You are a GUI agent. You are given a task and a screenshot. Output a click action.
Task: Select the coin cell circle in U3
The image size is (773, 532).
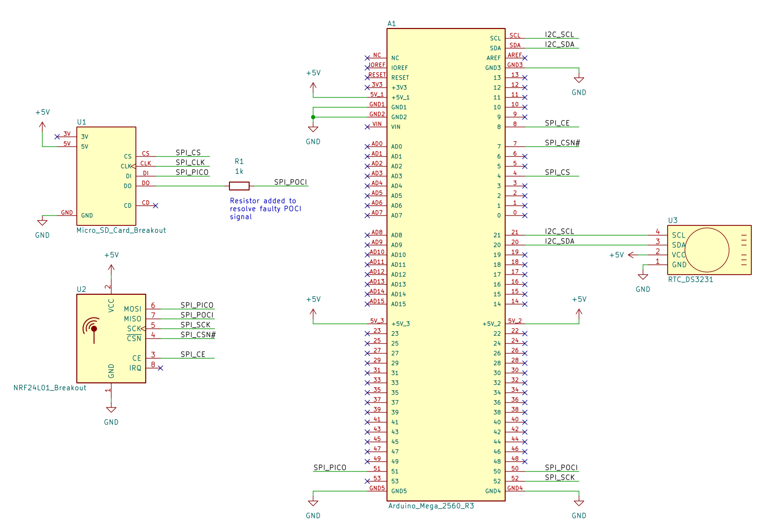707,250
